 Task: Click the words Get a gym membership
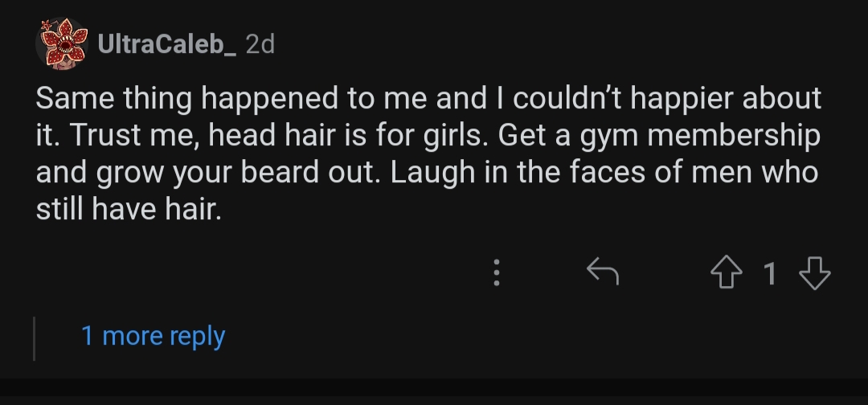click(x=659, y=136)
